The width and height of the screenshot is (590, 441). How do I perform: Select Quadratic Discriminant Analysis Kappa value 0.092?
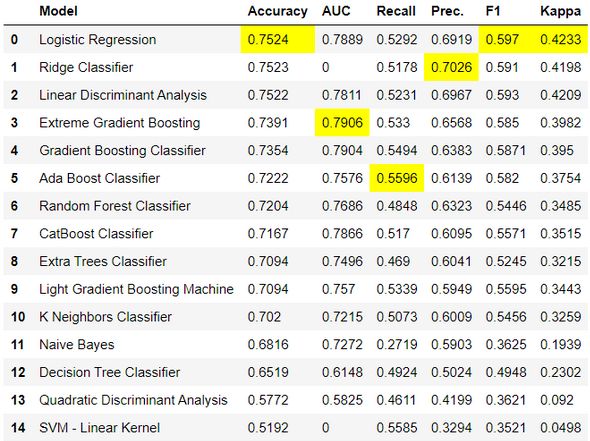(557, 400)
